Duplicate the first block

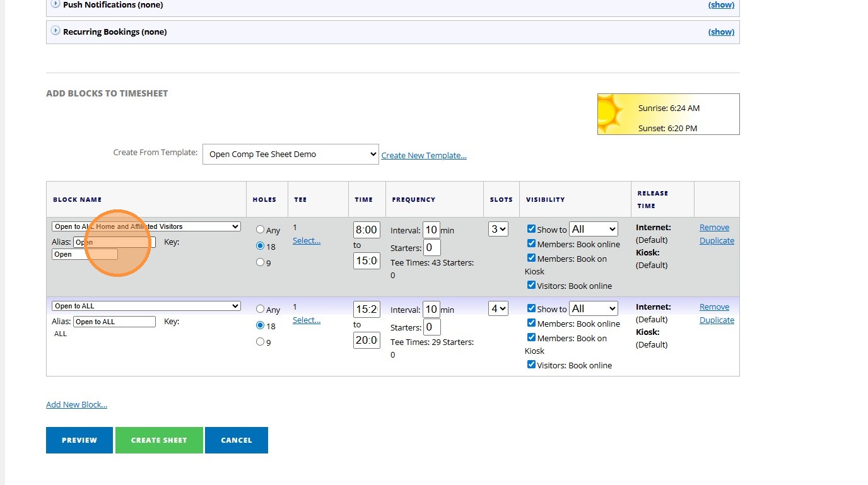tap(717, 241)
